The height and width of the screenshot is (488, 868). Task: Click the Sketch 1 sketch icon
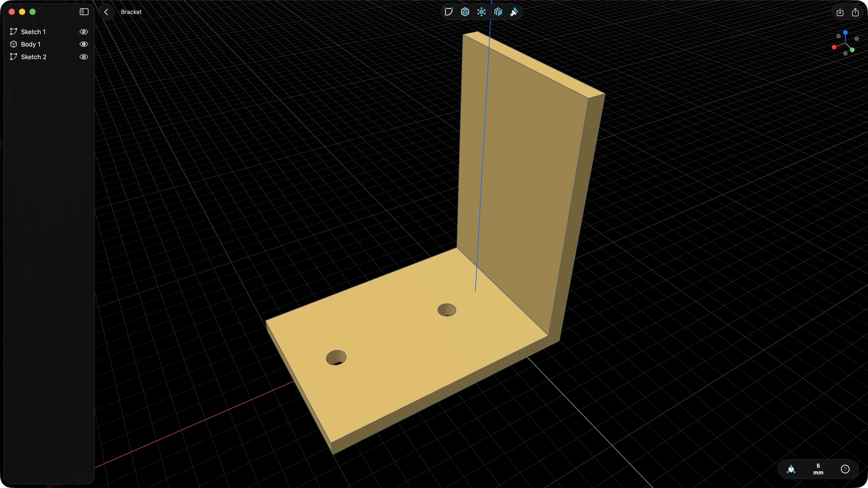pyautogui.click(x=14, y=31)
